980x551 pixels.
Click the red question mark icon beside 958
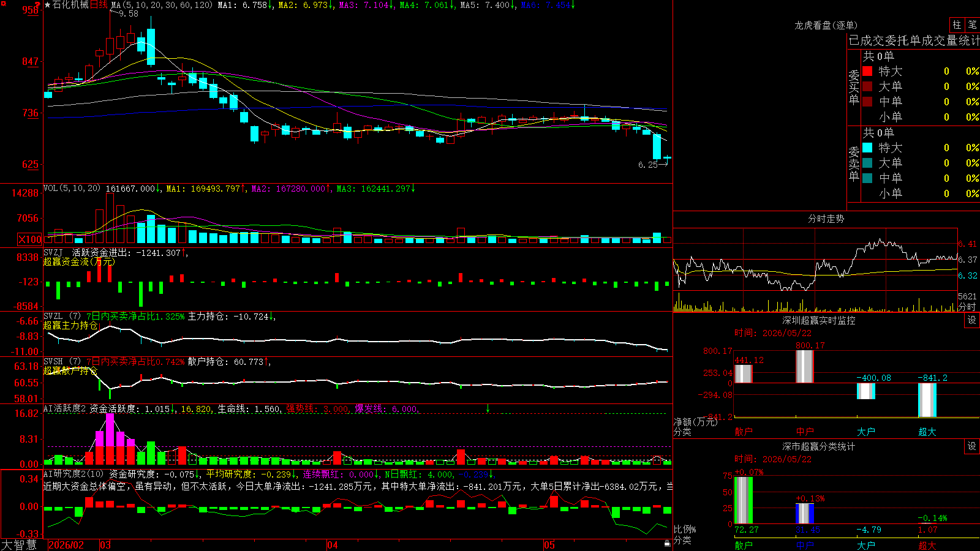[39, 4]
